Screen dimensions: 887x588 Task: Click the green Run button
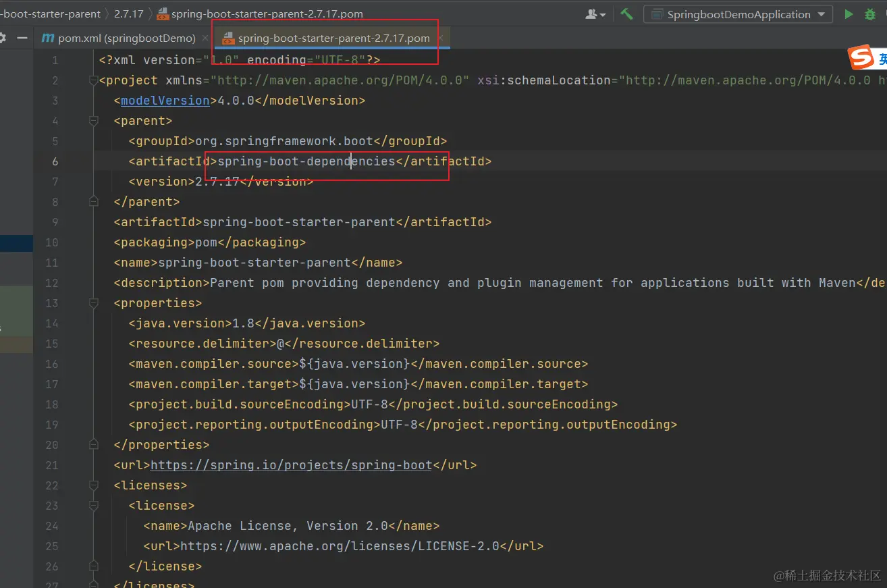pyautogui.click(x=849, y=14)
